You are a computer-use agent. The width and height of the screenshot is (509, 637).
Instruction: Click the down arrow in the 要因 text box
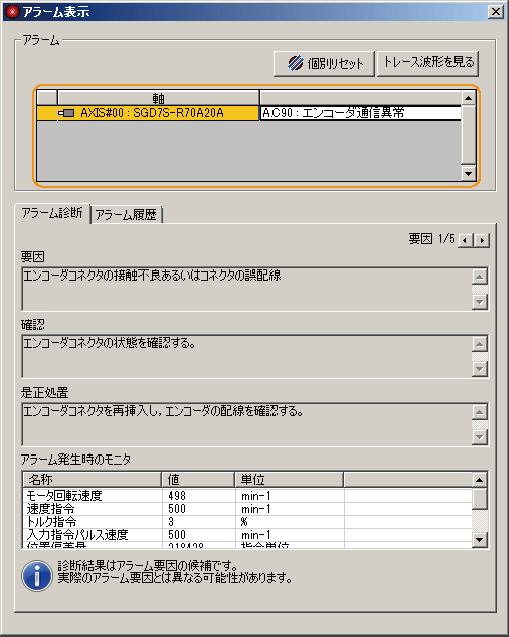(x=480, y=302)
